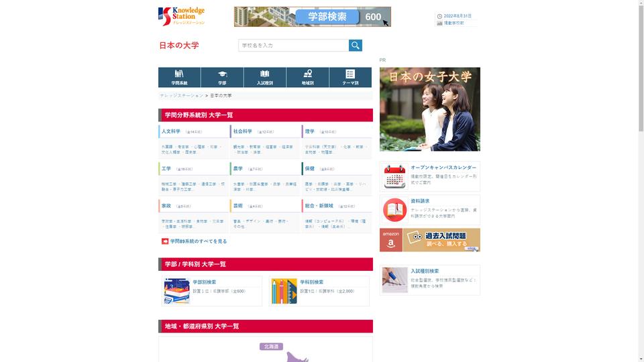Open 学部 graduation cap nav item

(222, 77)
